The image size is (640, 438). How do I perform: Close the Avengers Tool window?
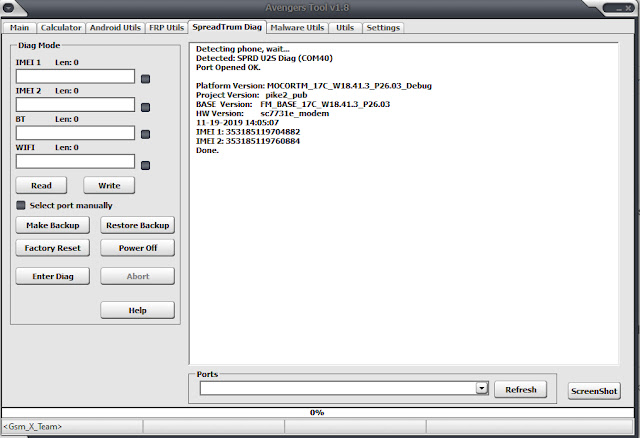tap(629, 8)
